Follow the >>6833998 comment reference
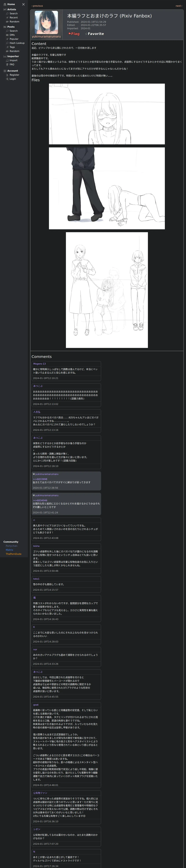Image resolution: width=186 pixels, height=868 pixels. click(x=40, y=479)
